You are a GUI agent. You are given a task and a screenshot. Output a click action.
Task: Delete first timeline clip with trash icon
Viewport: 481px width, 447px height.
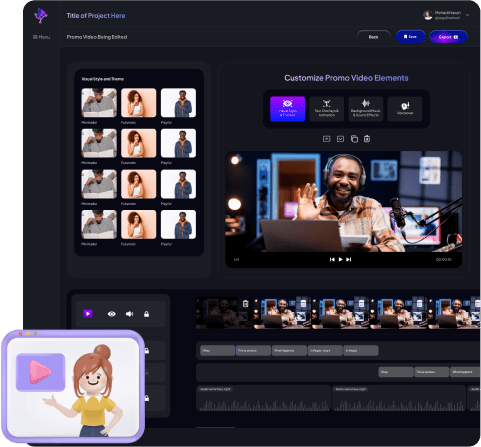246,303
